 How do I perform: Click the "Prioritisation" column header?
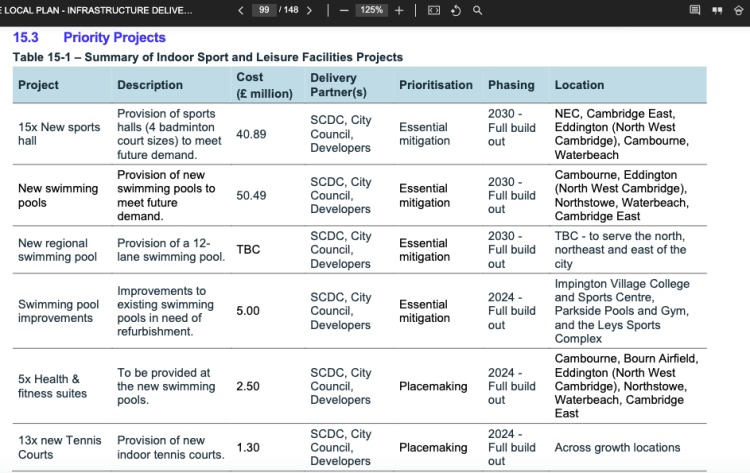(x=435, y=85)
